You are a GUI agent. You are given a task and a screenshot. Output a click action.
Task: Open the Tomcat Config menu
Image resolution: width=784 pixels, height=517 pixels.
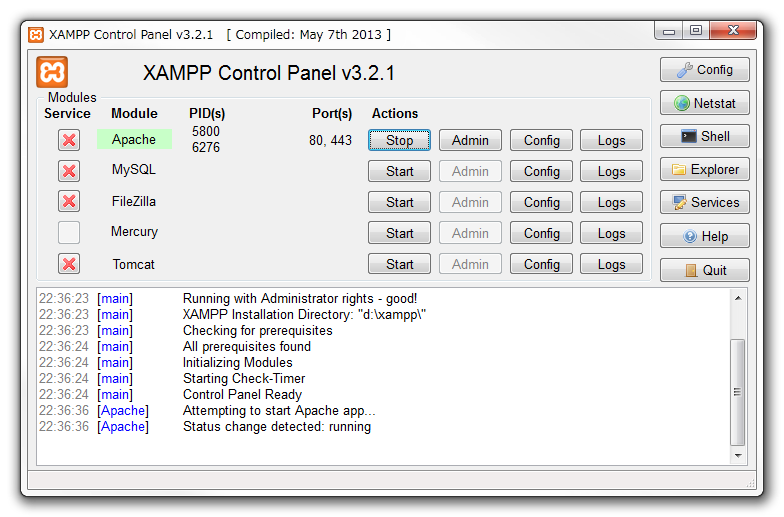tap(541, 264)
